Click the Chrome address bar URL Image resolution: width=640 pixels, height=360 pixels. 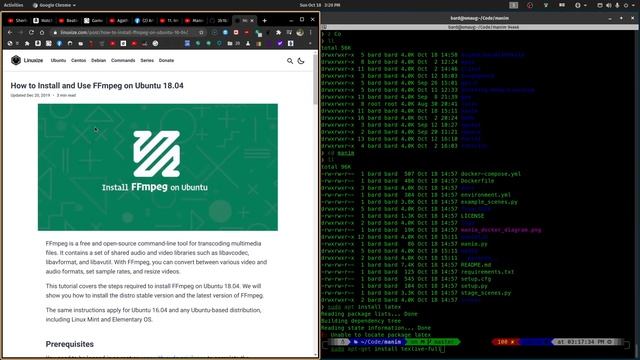(124, 32)
